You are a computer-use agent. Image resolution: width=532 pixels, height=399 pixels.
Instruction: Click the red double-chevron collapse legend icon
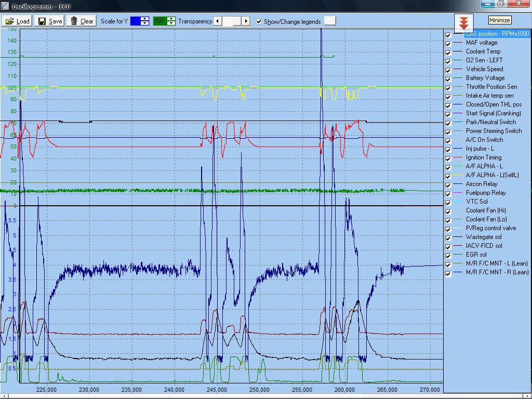pos(464,23)
